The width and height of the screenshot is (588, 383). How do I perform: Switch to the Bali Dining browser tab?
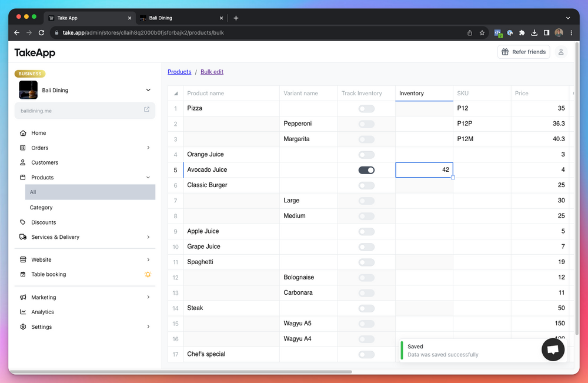point(181,18)
